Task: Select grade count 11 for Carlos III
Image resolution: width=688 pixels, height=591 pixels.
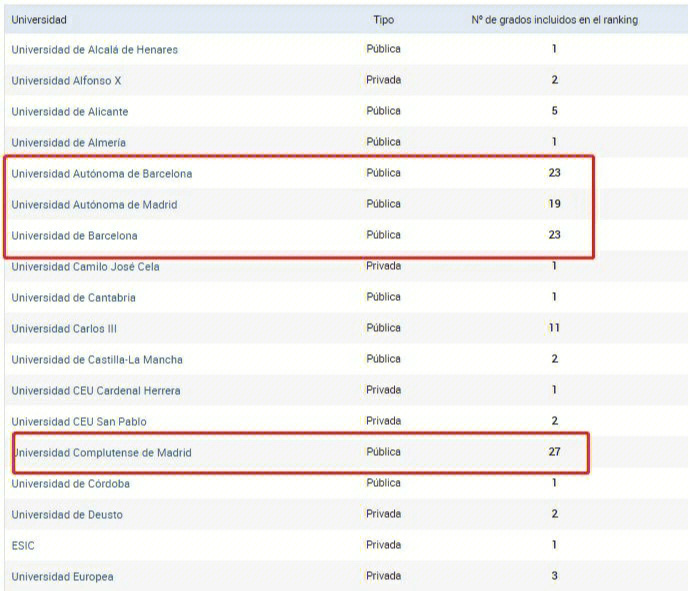Action: (x=555, y=328)
